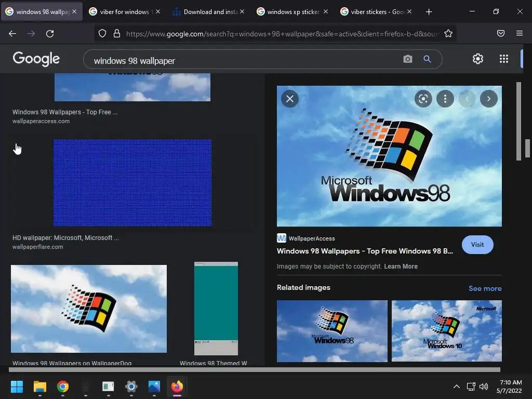The image size is (532, 399).
Task: Close the 'windows xp sticker' tab
Action: click(325, 12)
